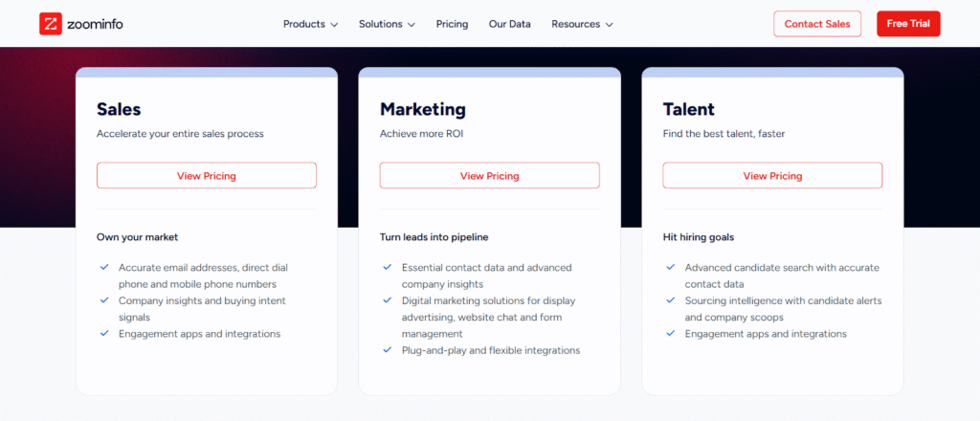
Task: Click the checkmark beside plug-and-play integrations
Action: pos(388,350)
